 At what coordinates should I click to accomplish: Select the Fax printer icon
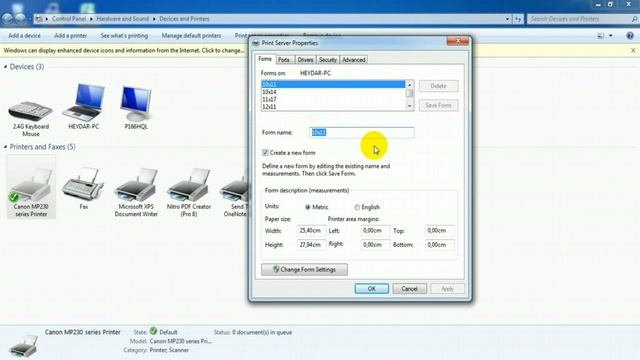(83, 184)
